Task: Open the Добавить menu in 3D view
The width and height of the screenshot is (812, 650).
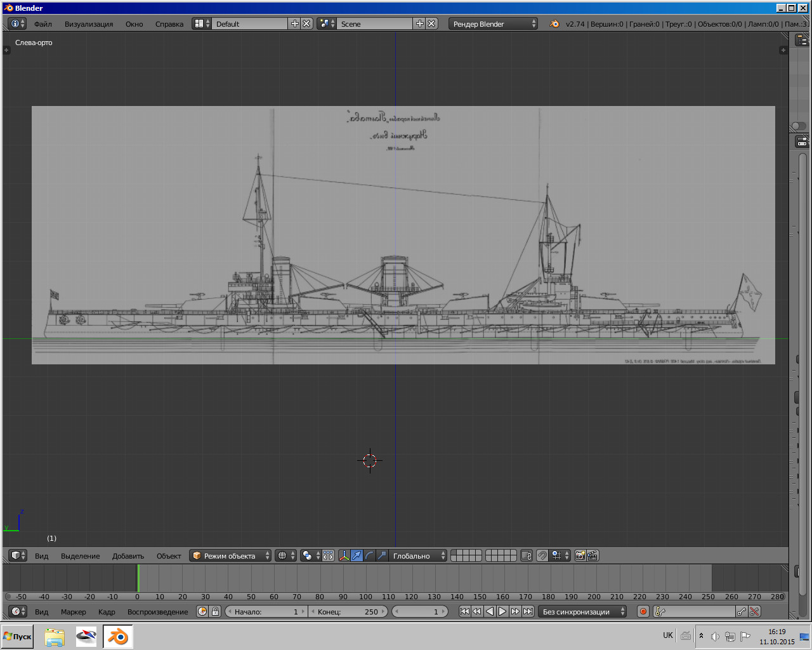Action: [x=128, y=556]
